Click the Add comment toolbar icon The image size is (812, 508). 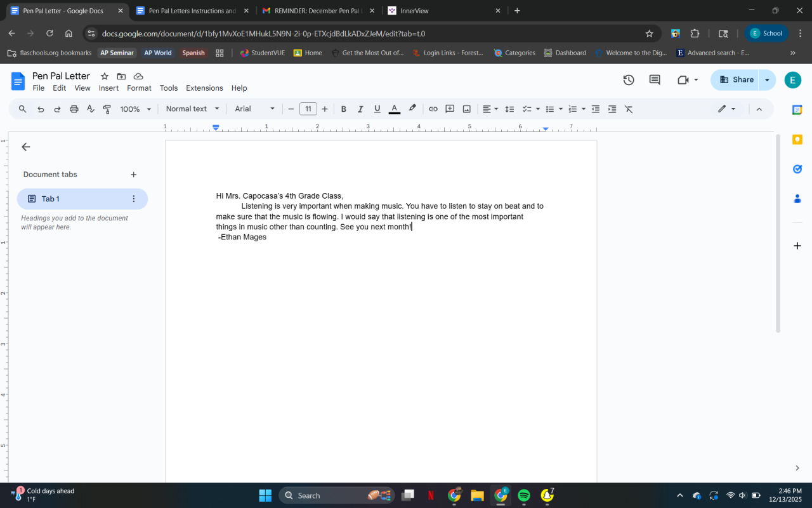(x=450, y=109)
